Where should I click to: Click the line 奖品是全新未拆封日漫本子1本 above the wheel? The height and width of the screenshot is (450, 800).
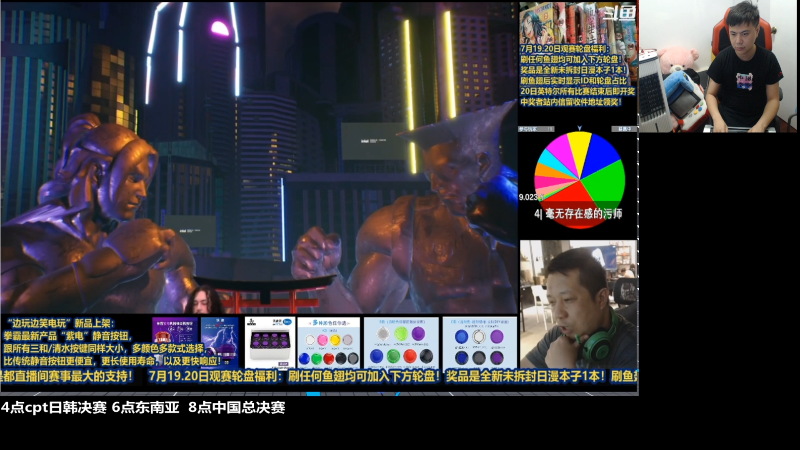tap(573, 70)
